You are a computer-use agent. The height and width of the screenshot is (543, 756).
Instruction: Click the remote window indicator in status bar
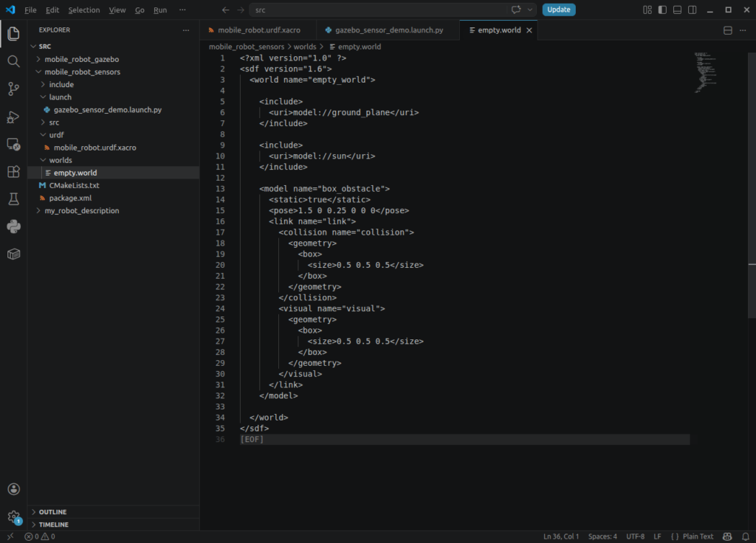[10, 536]
